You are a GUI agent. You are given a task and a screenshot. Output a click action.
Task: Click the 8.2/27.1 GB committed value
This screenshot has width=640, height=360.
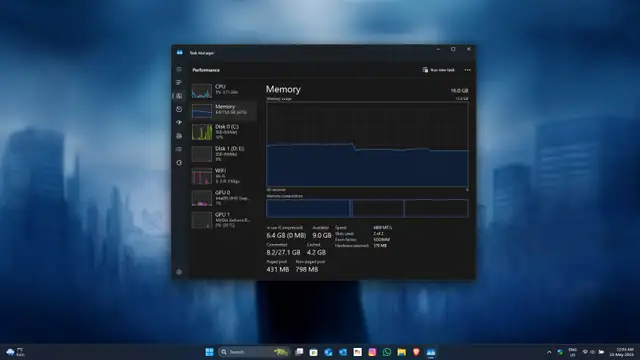(x=283, y=252)
